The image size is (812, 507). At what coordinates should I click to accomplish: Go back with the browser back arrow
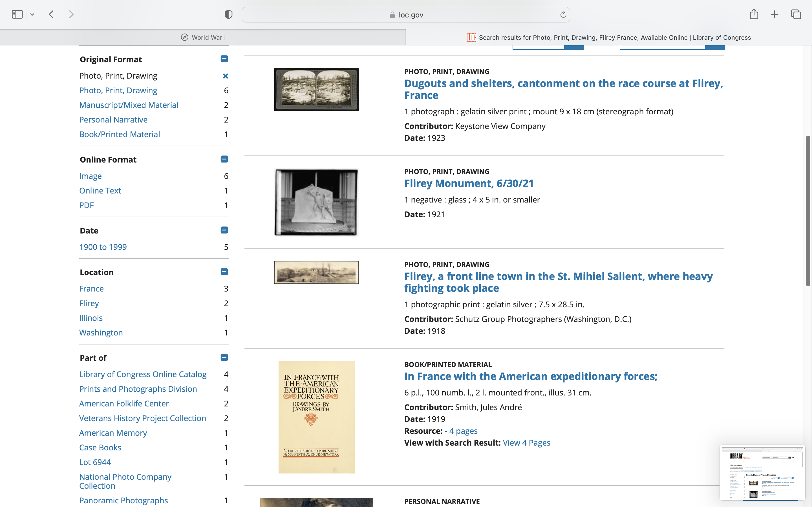[51, 14]
